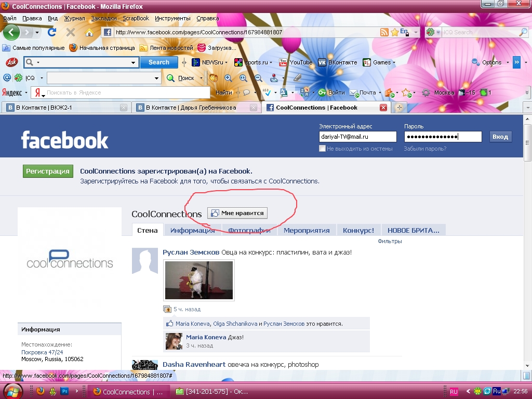Open sheep contest photo thumbnail
This screenshot has height=399, width=532.
(x=199, y=280)
